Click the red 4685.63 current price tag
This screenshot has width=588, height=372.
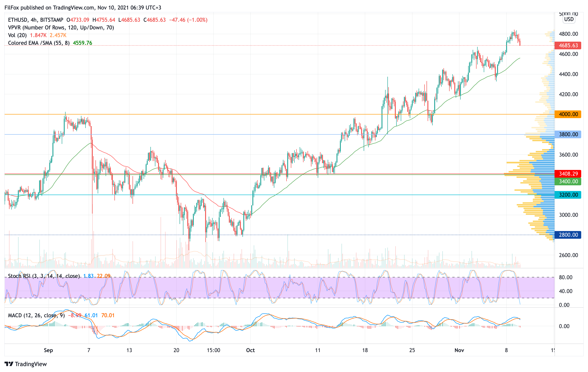click(x=568, y=45)
